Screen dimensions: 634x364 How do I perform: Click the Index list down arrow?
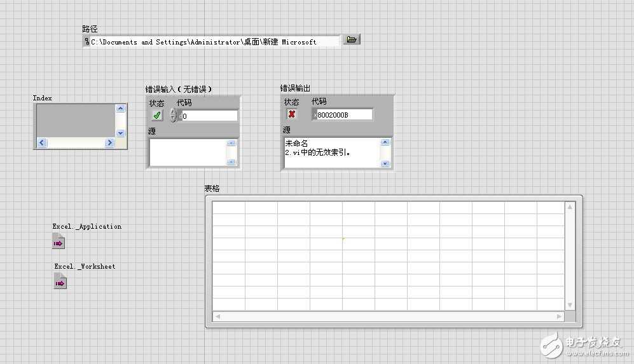pyautogui.click(x=120, y=133)
